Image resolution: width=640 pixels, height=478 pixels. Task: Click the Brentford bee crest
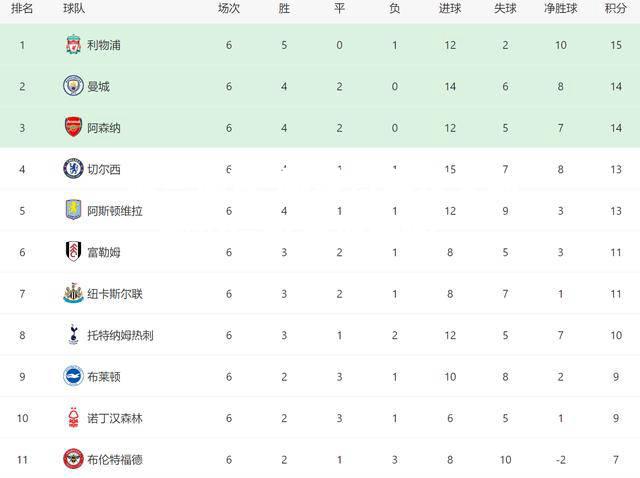[x=73, y=459]
